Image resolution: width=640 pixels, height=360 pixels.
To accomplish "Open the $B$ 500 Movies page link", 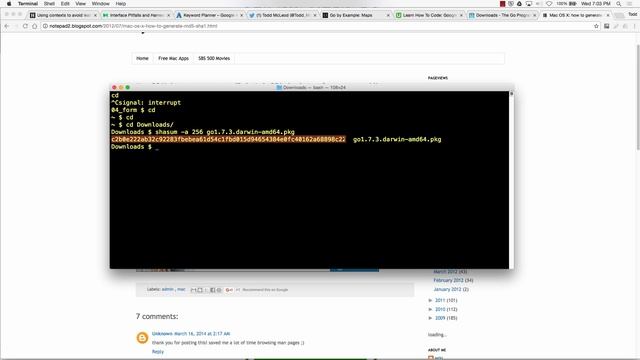I will click(214, 58).
